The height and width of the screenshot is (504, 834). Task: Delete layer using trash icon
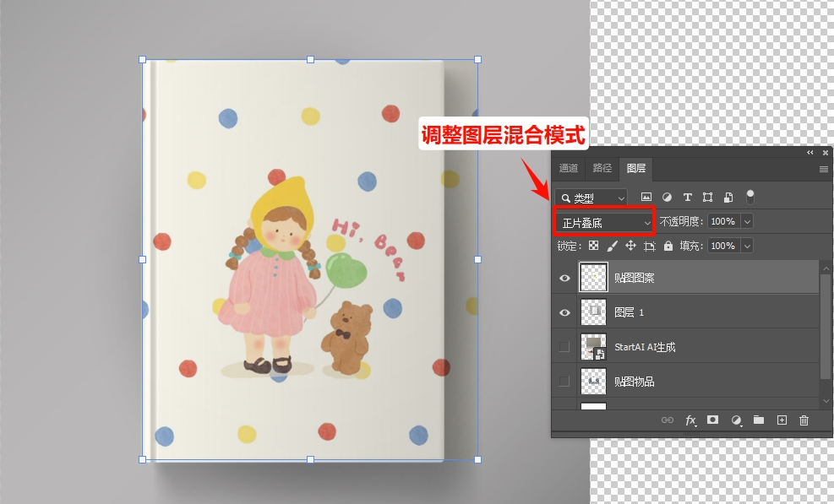(x=803, y=420)
